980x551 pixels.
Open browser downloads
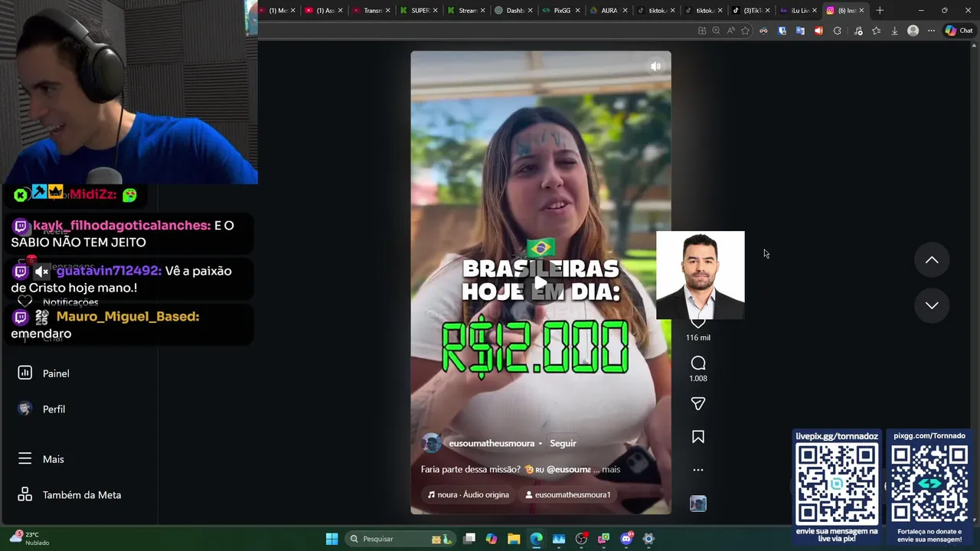tap(894, 31)
